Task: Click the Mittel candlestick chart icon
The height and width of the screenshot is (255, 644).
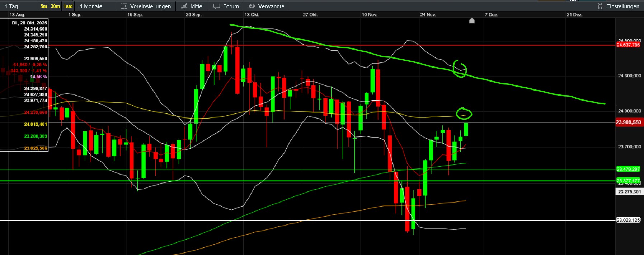Action: pos(184,6)
